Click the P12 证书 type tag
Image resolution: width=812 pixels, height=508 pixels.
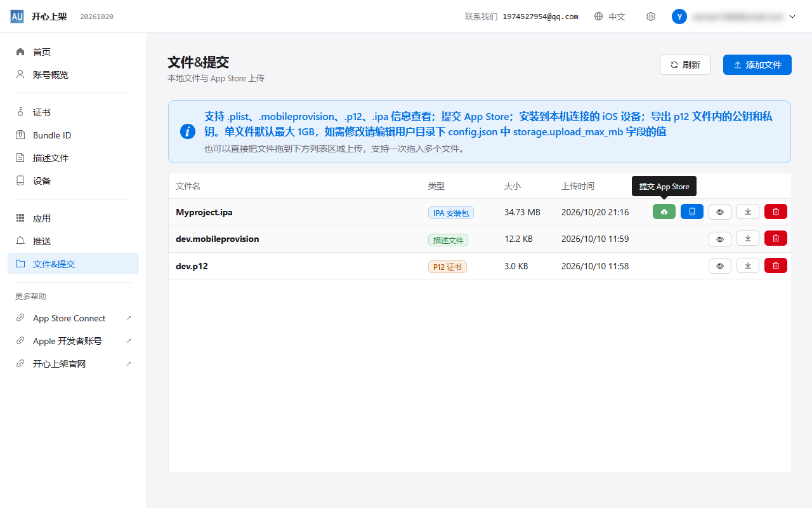[447, 267]
